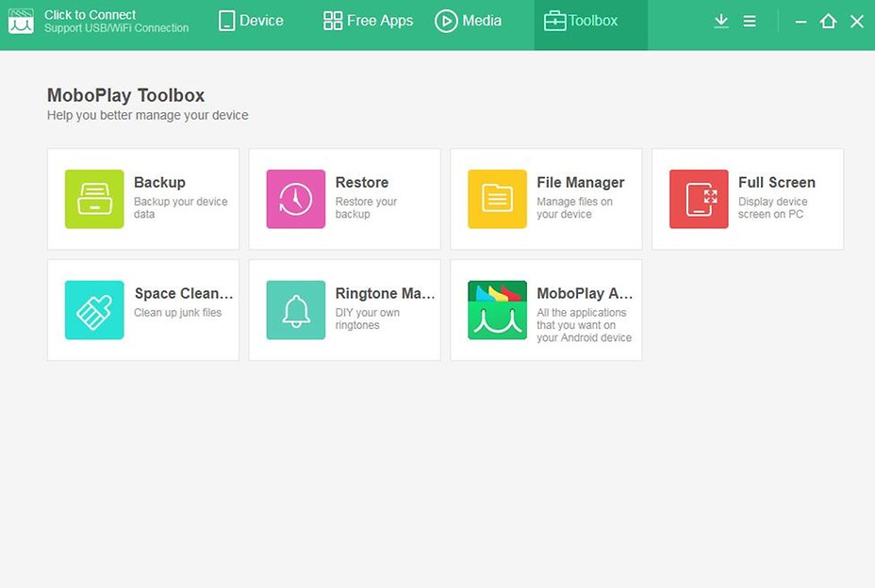Click the "MoboPlay Toolbox" heading

pyautogui.click(x=125, y=95)
